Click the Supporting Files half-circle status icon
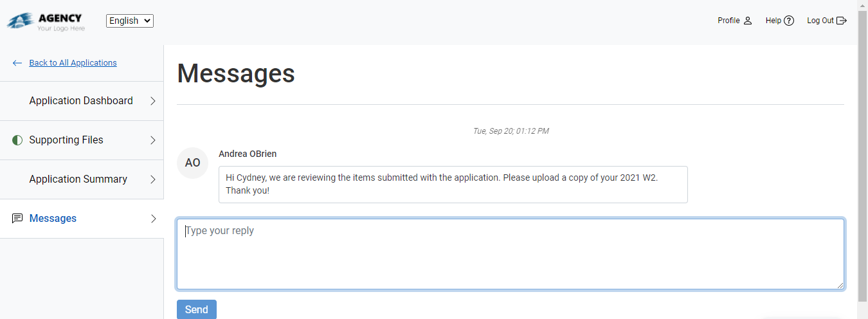Screen dimensions: 868x319 pyautogui.click(x=17, y=140)
